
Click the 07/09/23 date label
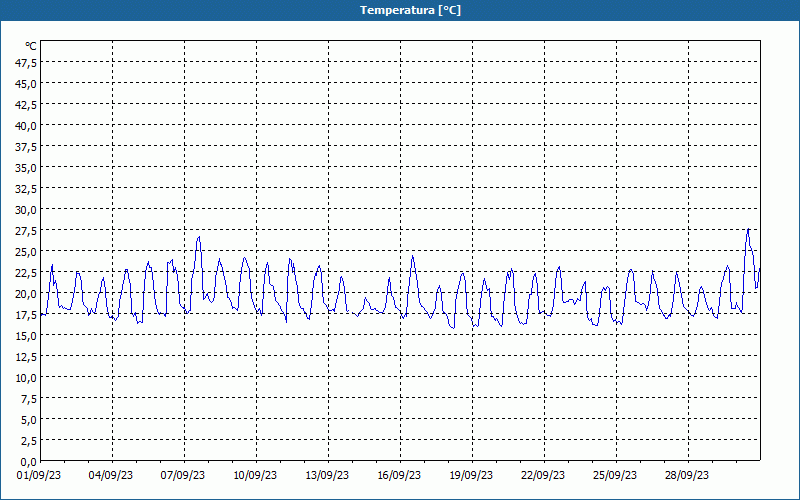(x=183, y=475)
